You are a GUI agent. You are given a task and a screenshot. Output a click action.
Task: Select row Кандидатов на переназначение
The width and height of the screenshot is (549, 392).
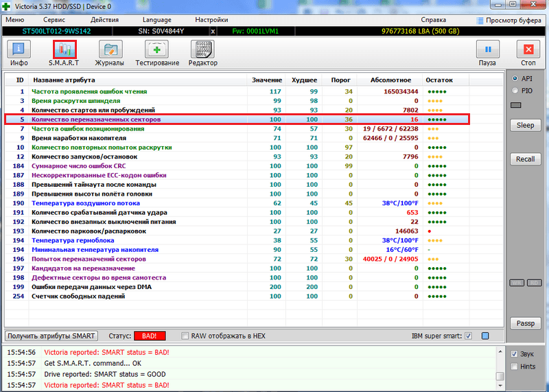click(237, 268)
